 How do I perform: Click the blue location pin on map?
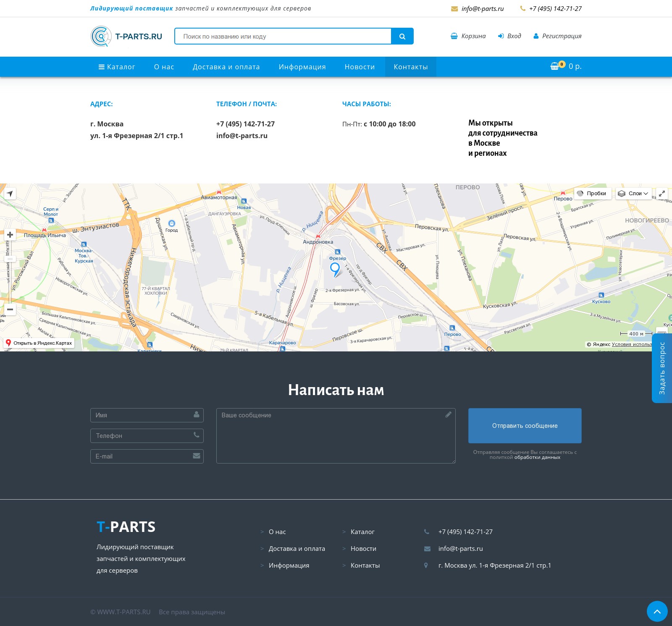[335, 269]
